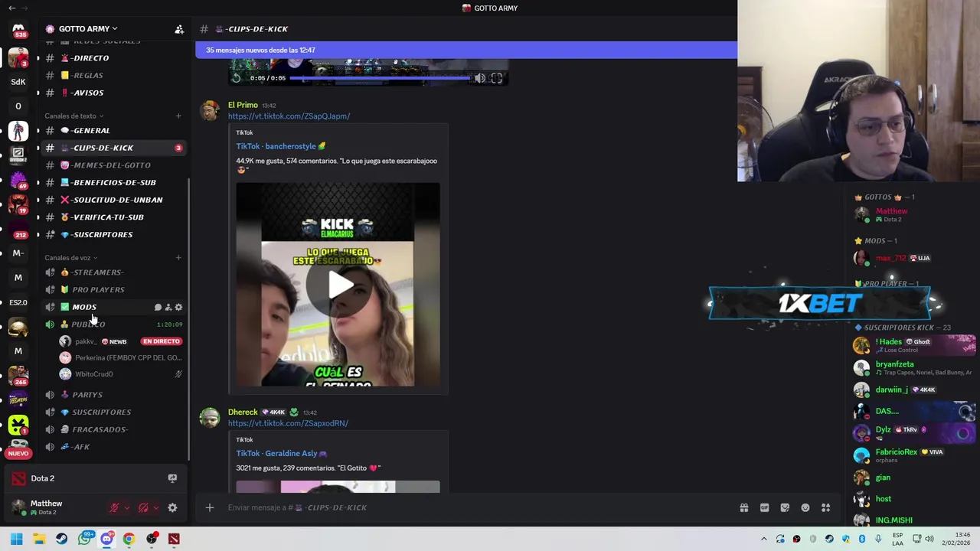
Task: Show hidden system tray icons chevron
Action: click(x=763, y=539)
